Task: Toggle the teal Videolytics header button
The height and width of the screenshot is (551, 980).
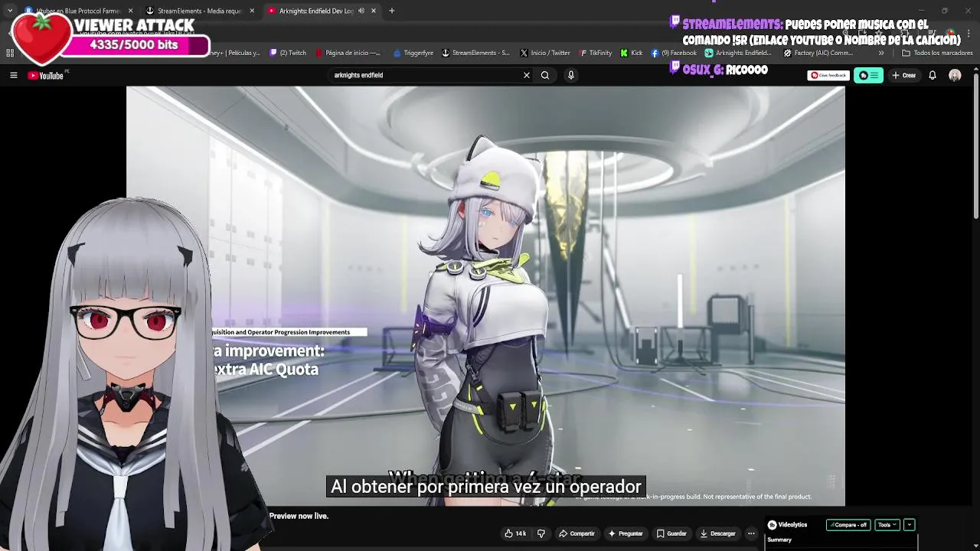Action: 868,75
